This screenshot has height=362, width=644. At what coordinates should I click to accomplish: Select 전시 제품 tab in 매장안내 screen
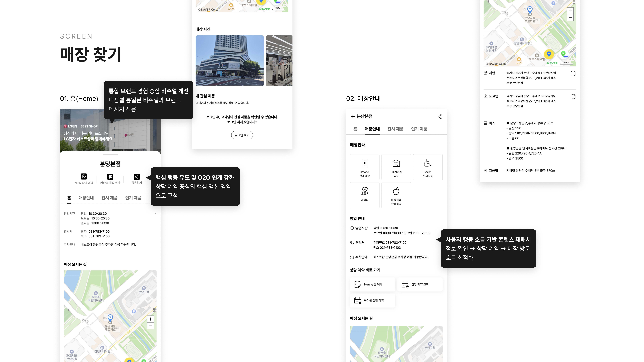coord(395,129)
